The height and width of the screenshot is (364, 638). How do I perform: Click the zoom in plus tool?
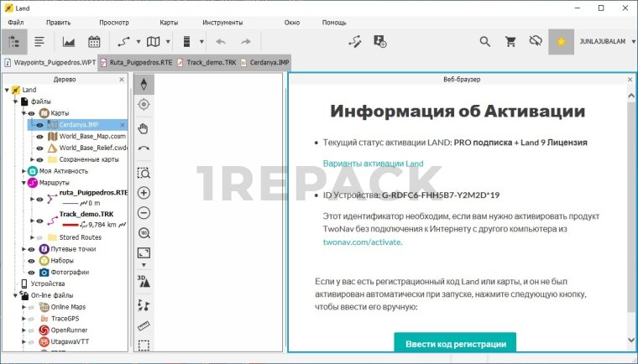pos(144,193)
